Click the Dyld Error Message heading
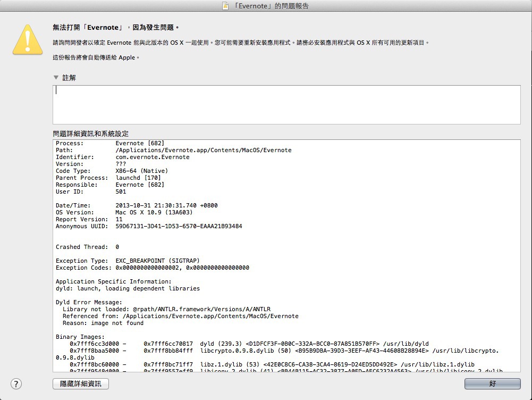532x400 pixels. (x=89, y=302)
